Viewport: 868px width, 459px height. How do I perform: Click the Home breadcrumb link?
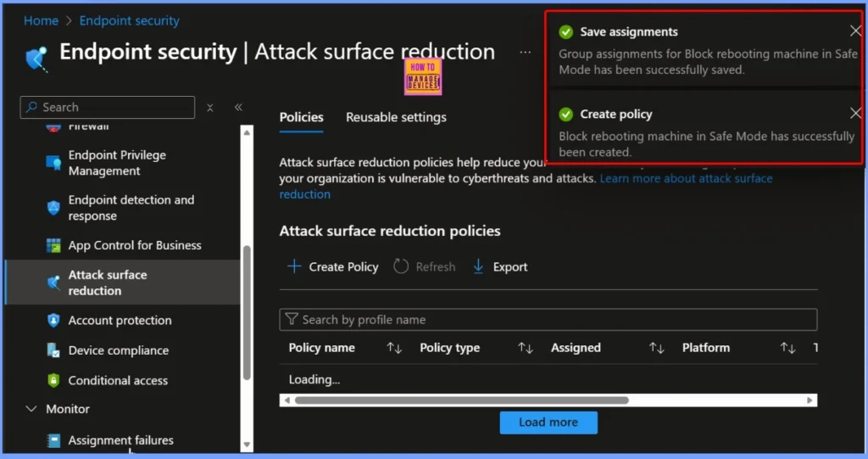coord(41,20)
